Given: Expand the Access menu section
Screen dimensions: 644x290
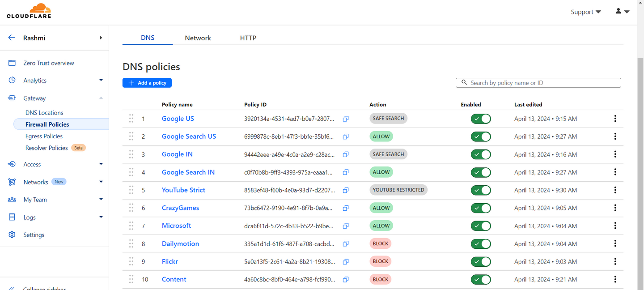Looking at the screenshot, I should pyautogui.click(x=101, y=164).
